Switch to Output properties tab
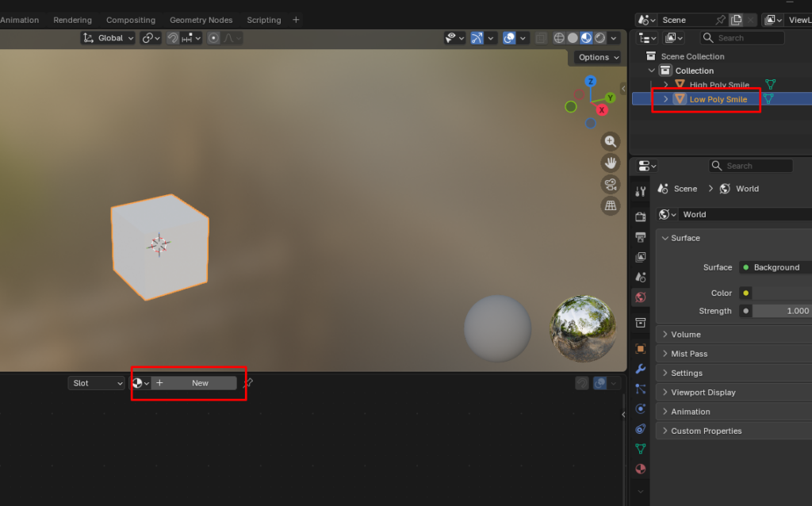Viewport: 812px width, 506px height. 641,237
